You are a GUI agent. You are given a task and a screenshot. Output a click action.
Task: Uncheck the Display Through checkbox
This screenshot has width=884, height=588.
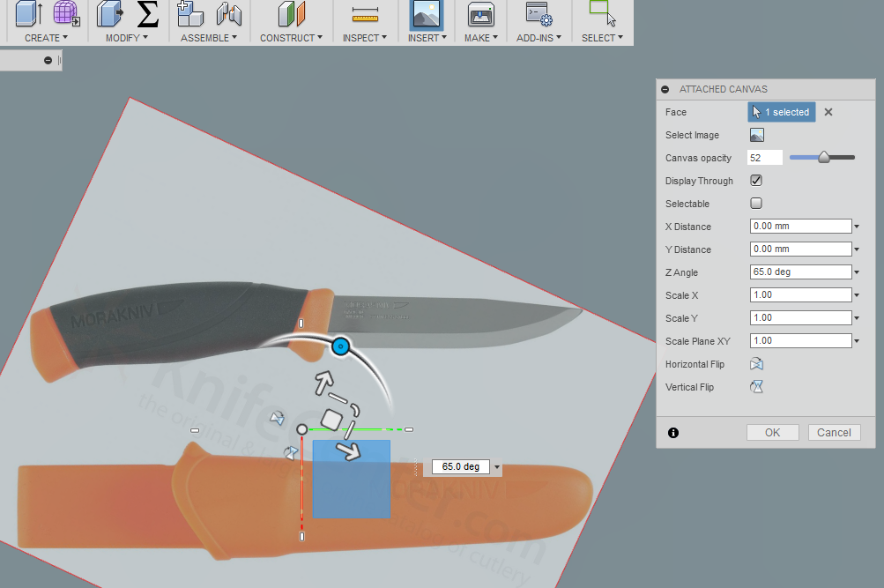(x=756, y=180)
